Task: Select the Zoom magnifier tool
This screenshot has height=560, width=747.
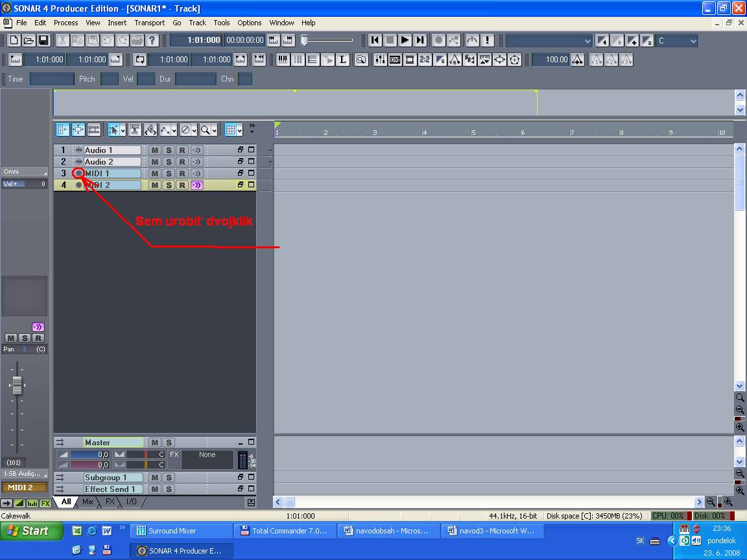Action: tap(205, 130)
